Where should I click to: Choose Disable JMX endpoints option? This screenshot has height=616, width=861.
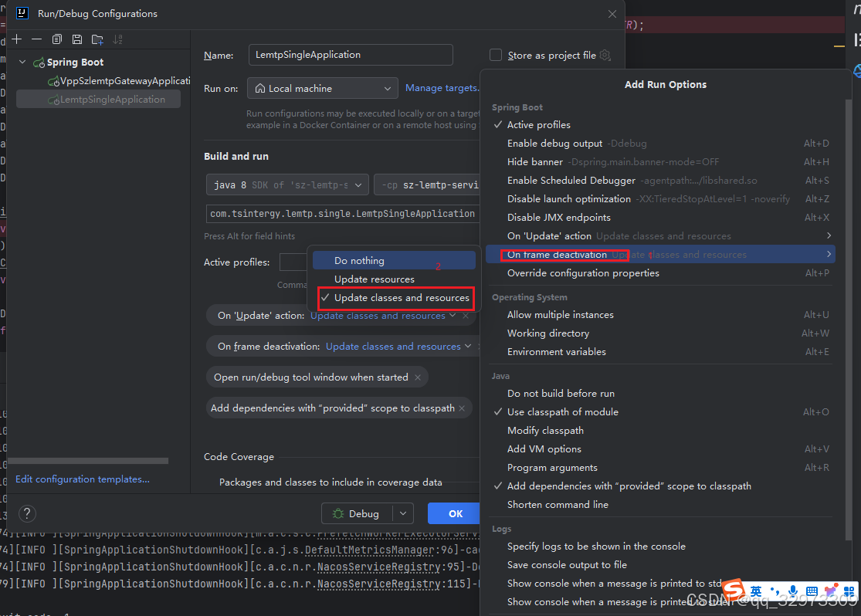click(x=660, y=218)
